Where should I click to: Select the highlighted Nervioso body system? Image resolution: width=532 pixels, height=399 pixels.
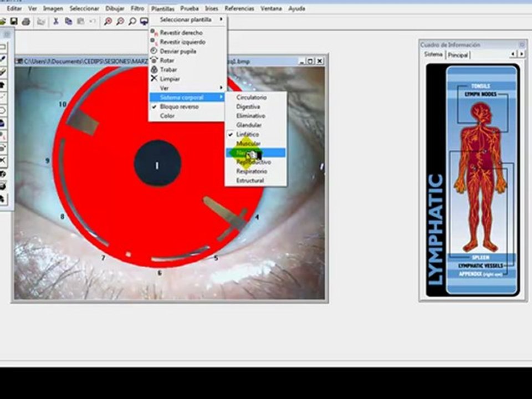pos(255,153)
